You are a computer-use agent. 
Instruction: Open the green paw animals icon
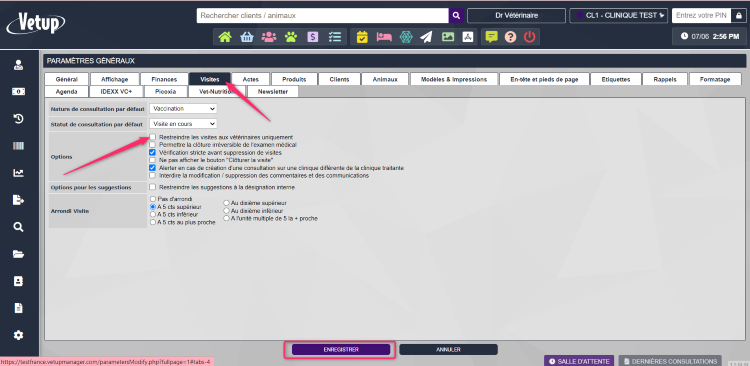pos(291,37)
